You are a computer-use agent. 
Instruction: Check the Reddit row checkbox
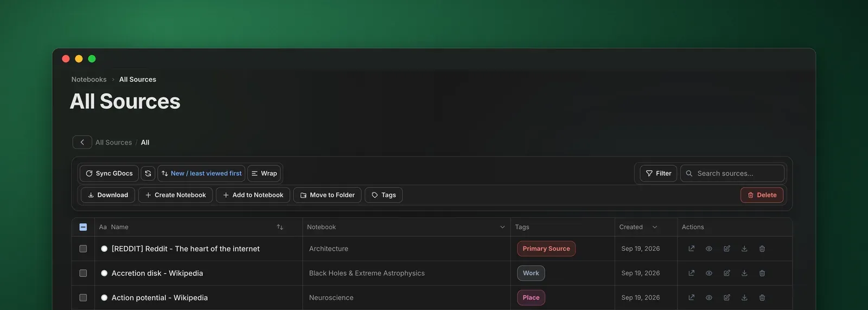pyautogui.click(x=83, y=249)
